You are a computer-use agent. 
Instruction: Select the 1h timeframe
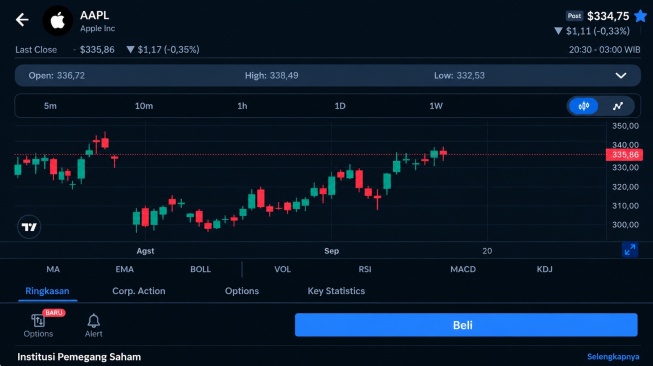[x=242, y=106]
